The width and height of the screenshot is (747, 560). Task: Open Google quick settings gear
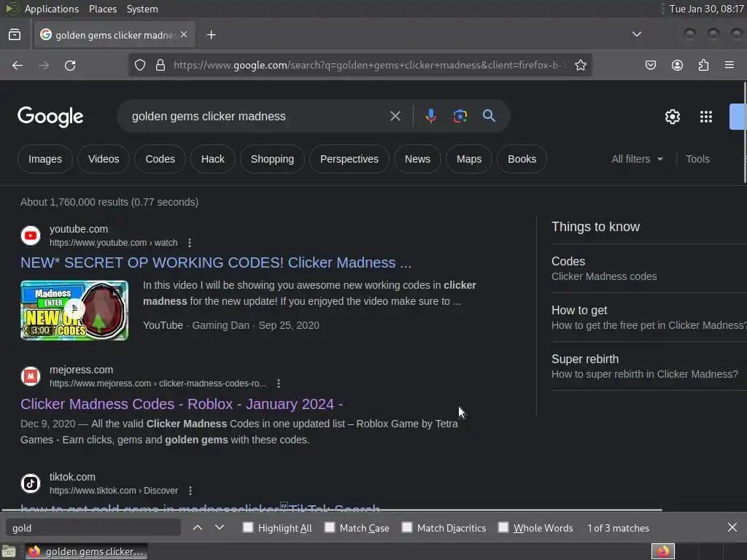pyautogui.click(x=672, y=117)
